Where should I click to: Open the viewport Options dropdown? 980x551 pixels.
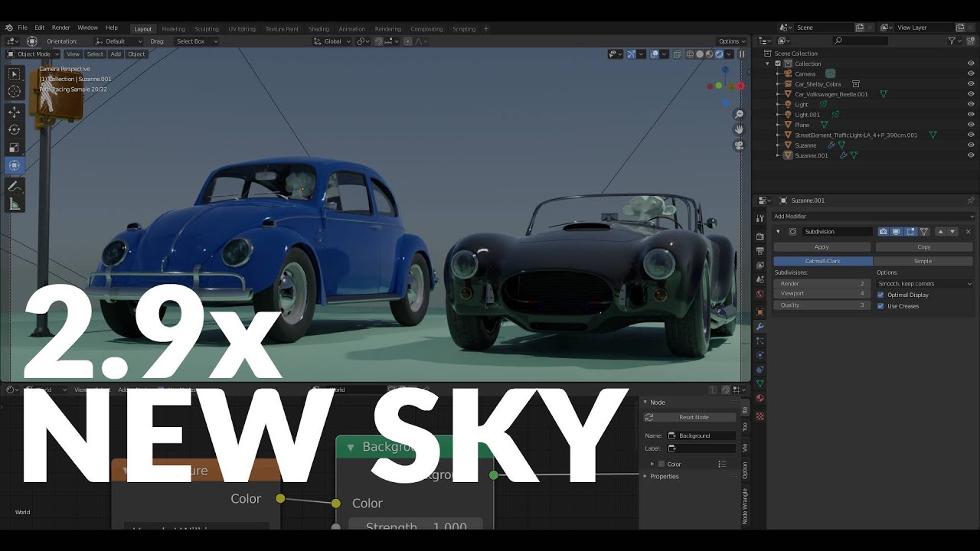731,41
